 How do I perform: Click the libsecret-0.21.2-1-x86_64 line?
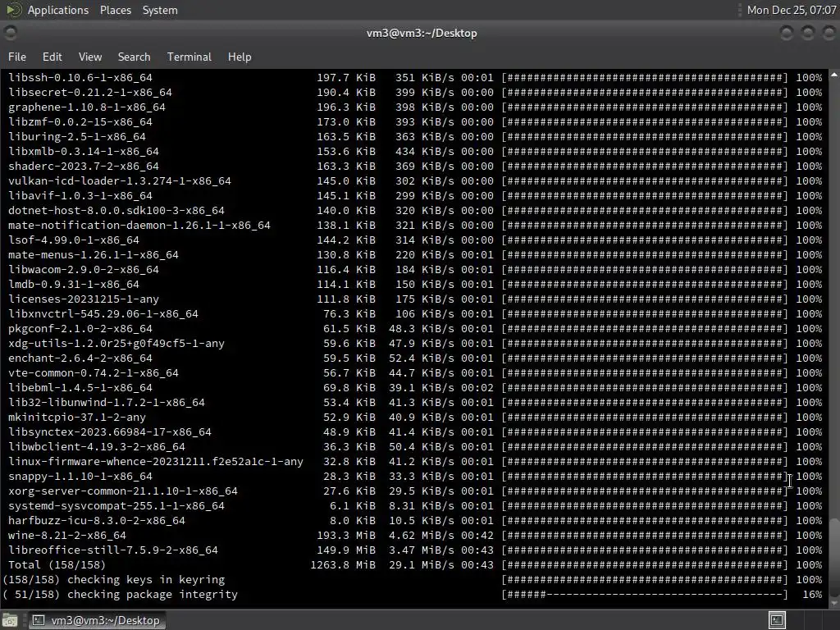tap(414, 92)
